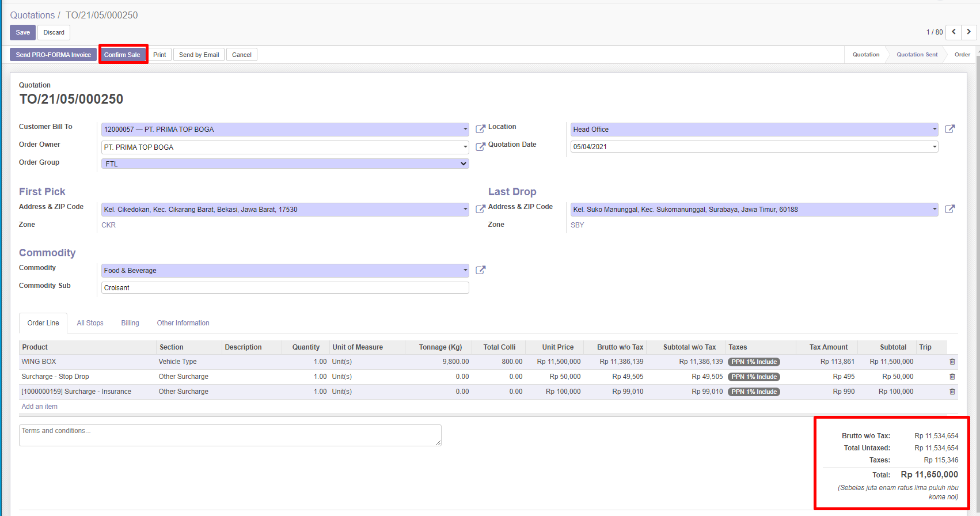Screen dimensions: 980x516
Task: Expand the Customer Bill To dropdown
Action: pos(465,129)
